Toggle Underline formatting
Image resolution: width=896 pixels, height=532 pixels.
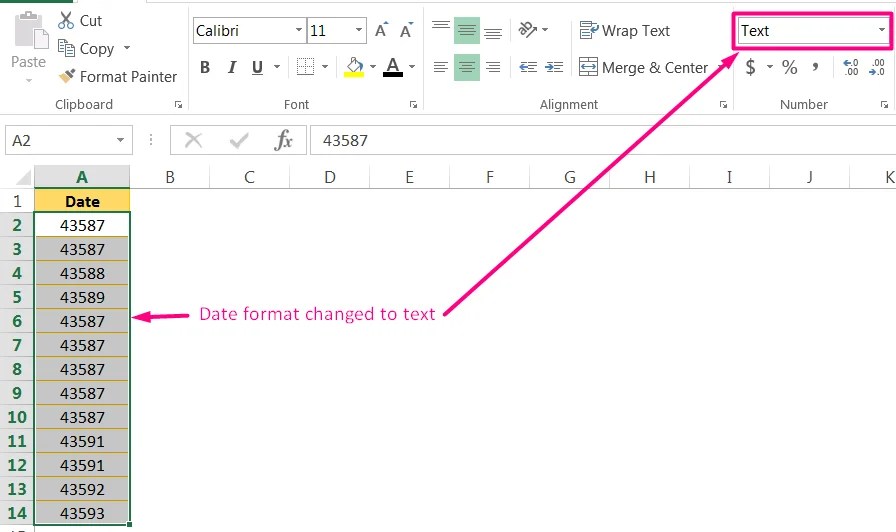[x=258, y=67]
